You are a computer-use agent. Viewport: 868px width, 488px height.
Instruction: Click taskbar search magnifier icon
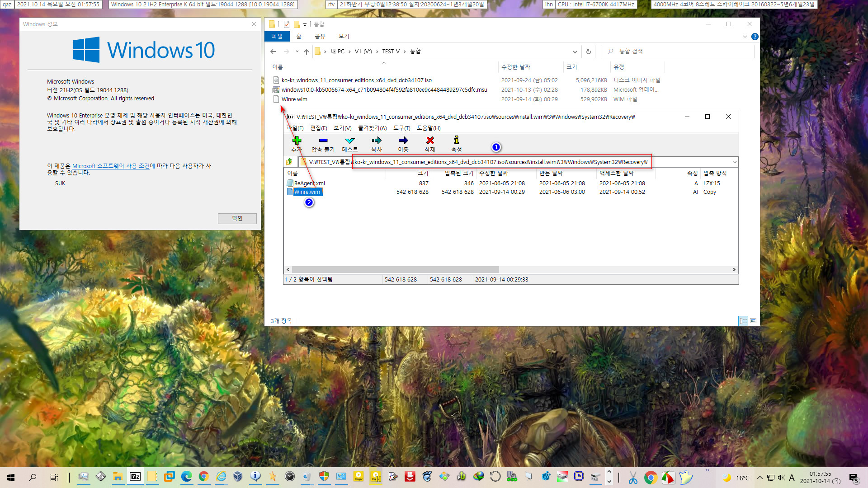(33, 477)
